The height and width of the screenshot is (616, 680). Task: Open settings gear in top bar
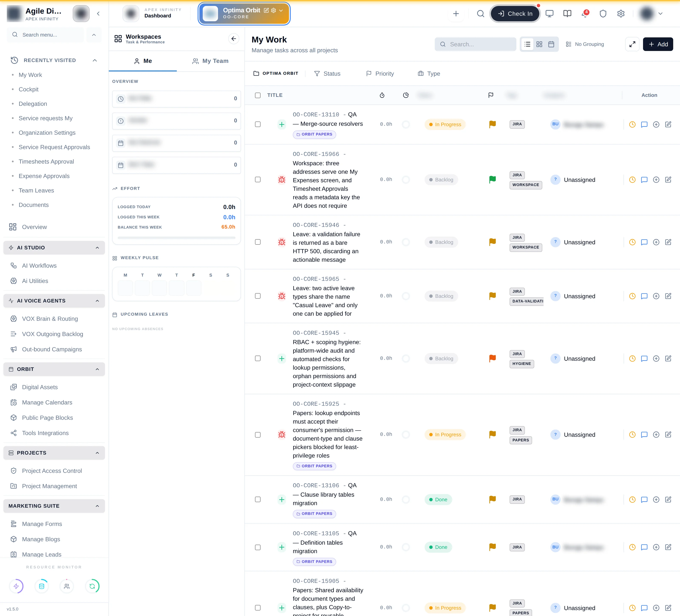pyautogui.click(x=621, y=14)
